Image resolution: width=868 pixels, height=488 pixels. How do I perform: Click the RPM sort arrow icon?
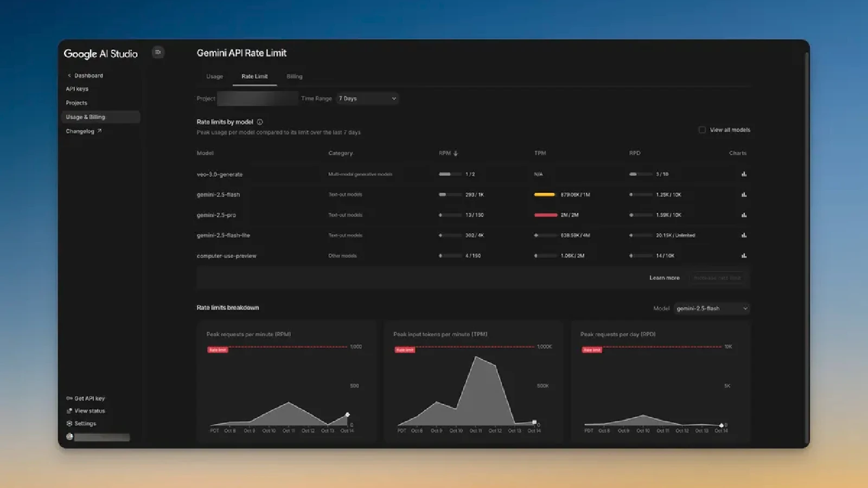tap(456, 153)
